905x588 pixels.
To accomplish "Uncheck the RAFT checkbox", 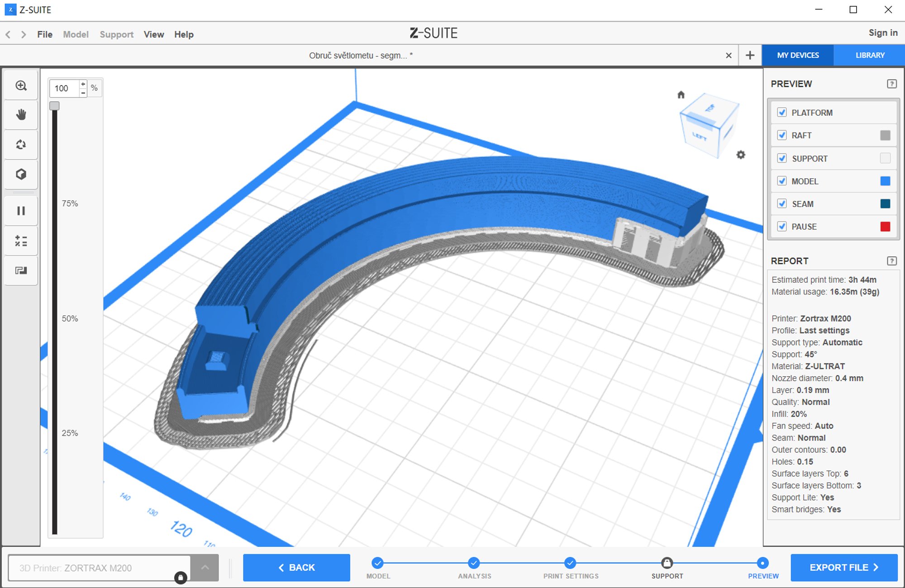I will 782,135.
